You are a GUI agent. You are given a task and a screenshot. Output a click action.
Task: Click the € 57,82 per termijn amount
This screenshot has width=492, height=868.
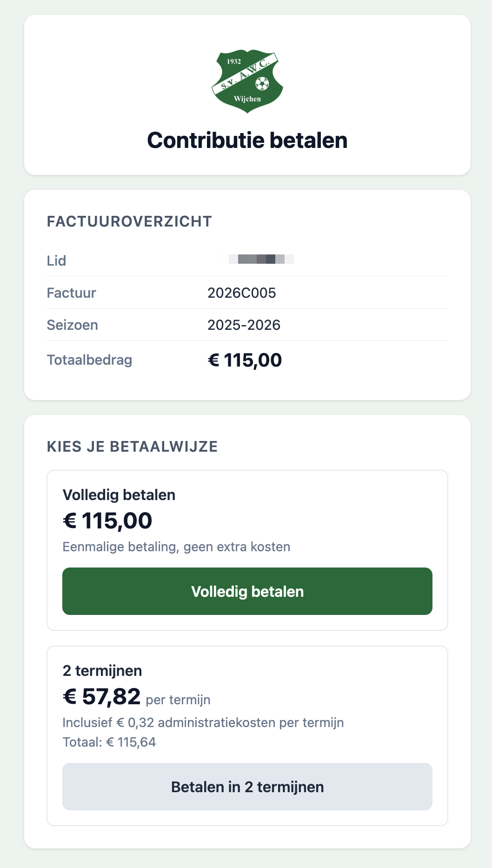point(102,698)
